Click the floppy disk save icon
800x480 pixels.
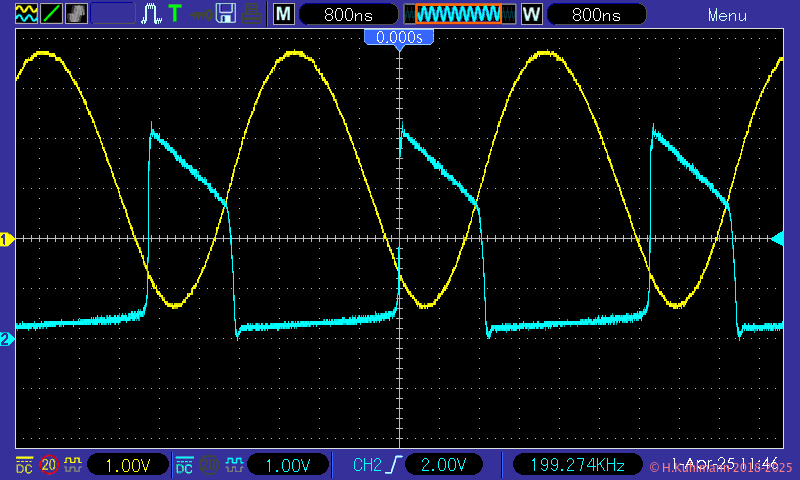226,13
